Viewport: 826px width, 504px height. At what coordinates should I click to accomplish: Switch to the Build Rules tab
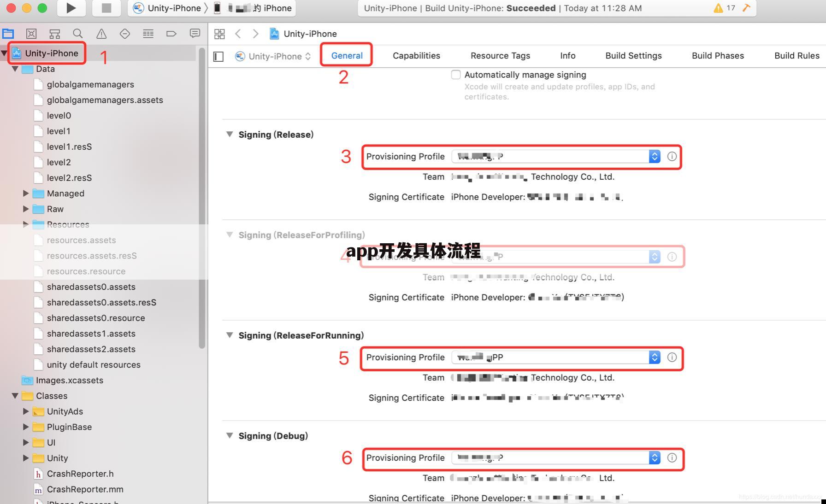(x=796, y=56)
